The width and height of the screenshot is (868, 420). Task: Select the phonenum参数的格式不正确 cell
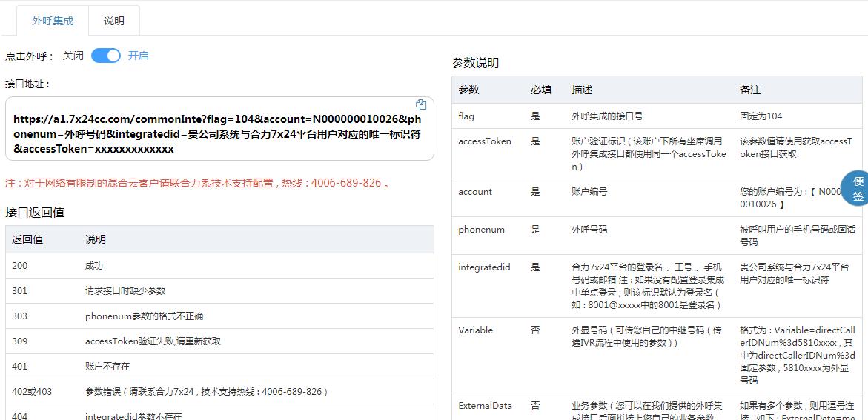(144, 316)
